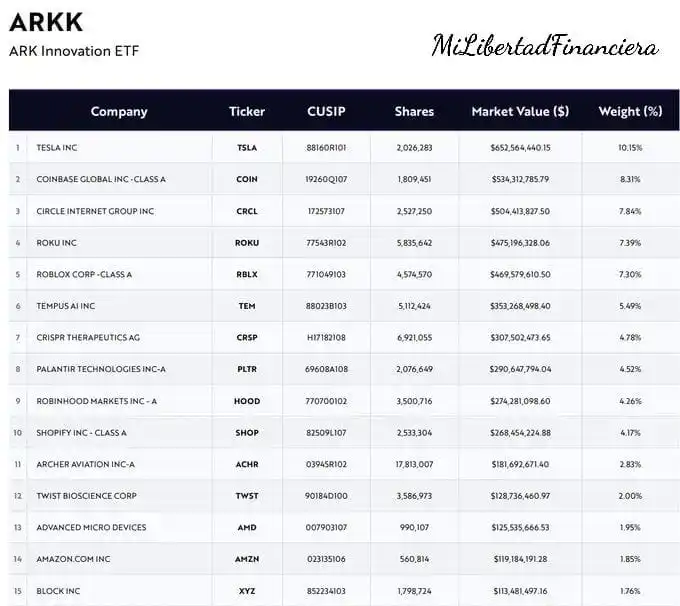Click the CUSIP column header
This screenshot has width=680, height=606.
[326, 111]
